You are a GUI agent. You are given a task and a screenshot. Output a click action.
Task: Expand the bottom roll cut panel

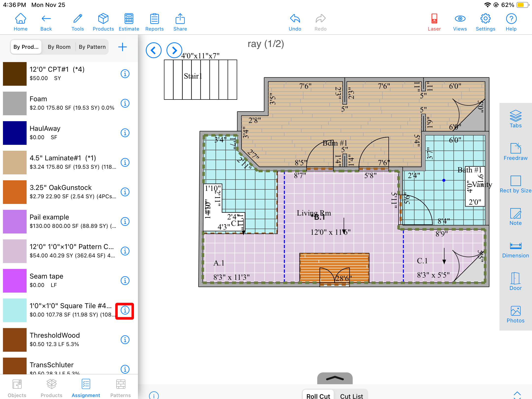click(335, 378)
